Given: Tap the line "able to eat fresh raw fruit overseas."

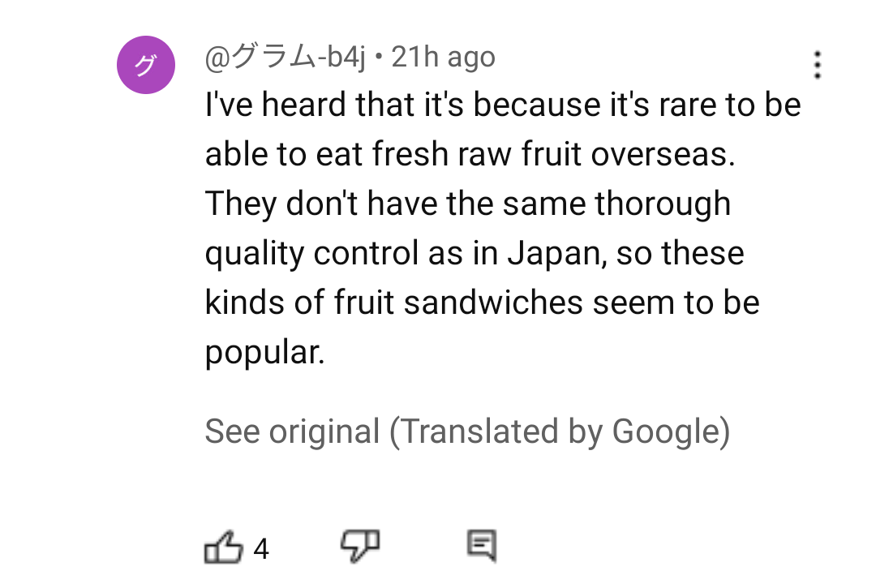Looking at the screenshot, I should 470,153.
